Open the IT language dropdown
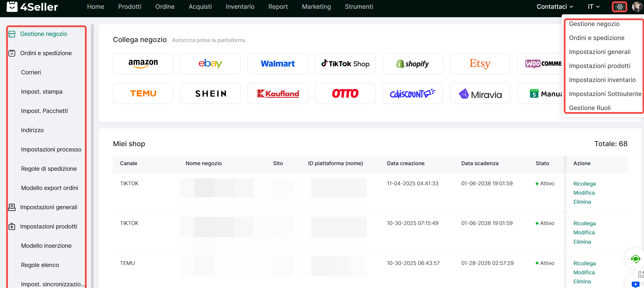The height and width of the screenshot is (288, 644). [594, 7]
